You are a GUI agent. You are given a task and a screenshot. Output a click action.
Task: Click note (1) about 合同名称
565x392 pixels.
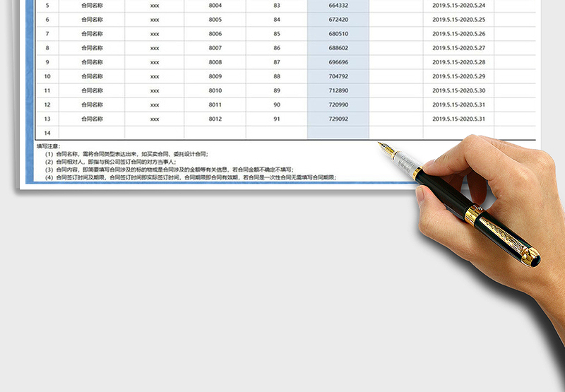tap(126, 154)
